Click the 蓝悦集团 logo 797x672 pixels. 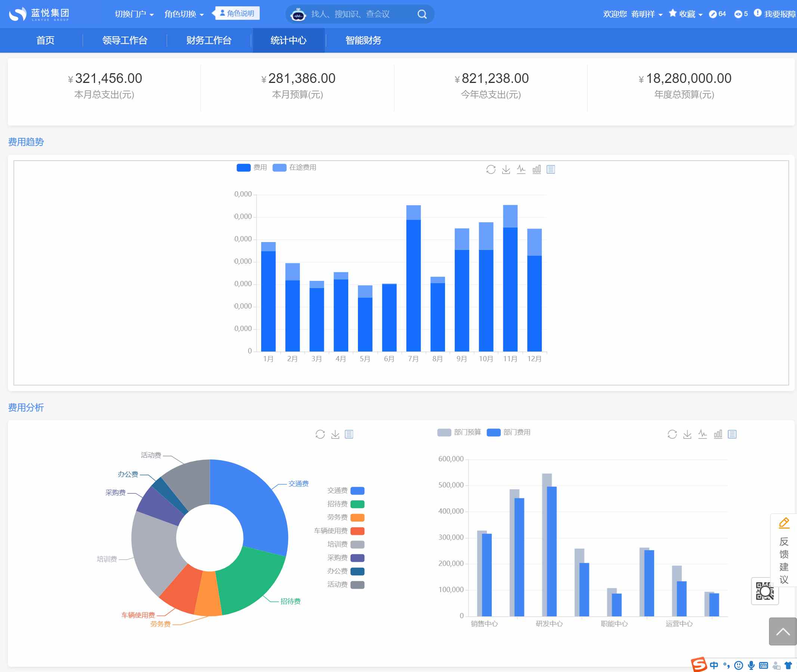click(x=39, y=14)
